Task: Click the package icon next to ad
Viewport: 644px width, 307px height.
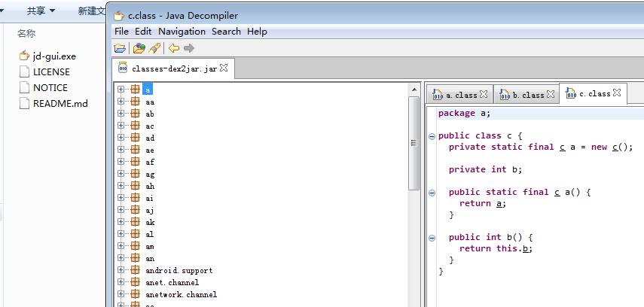Action: (135, 138)
